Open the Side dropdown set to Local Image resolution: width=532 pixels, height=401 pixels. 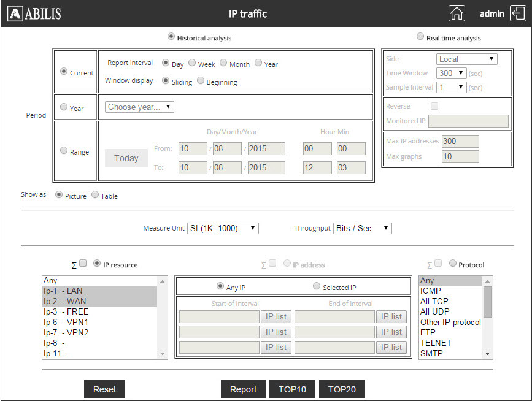(466, 58)
